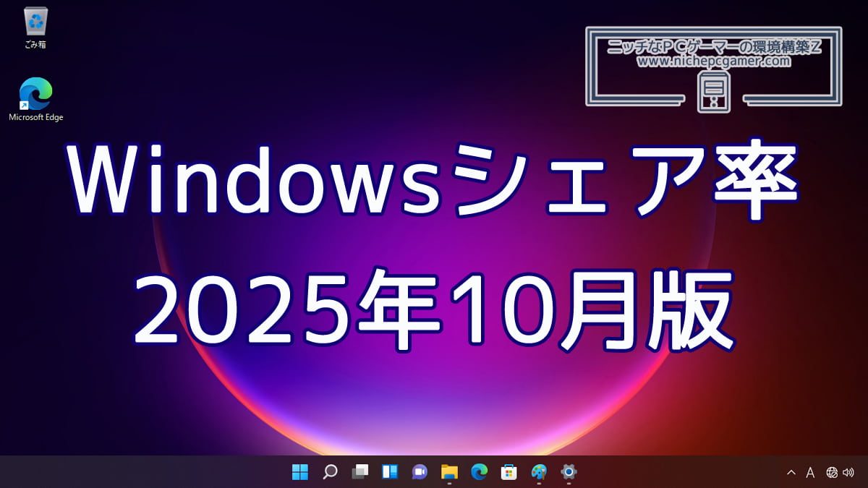
Task: Launch Microsoft Edge from the taskbar
Action: 478,472
